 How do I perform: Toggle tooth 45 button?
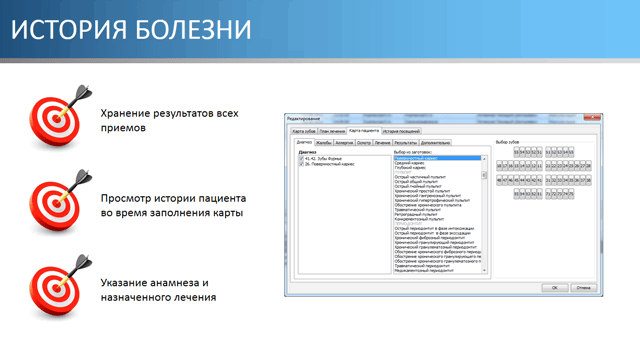[516, 180]
